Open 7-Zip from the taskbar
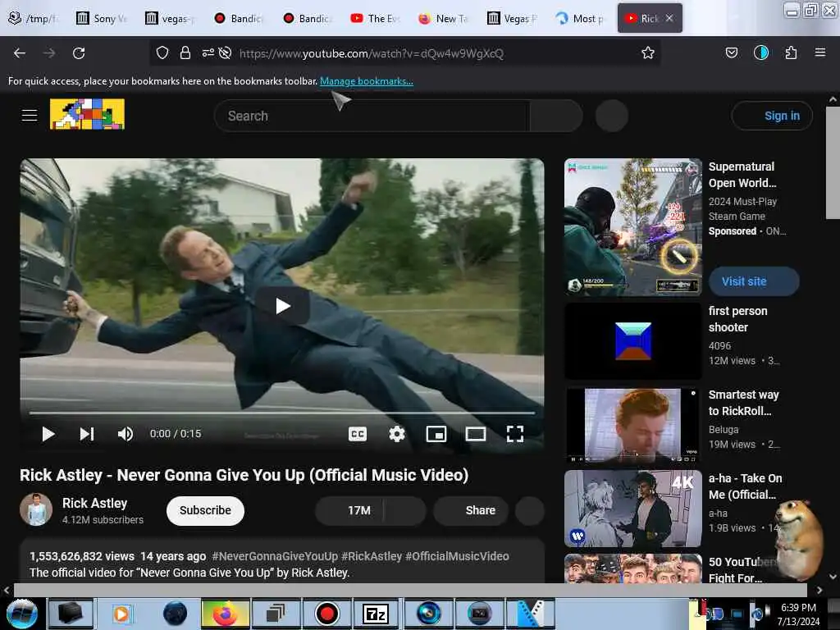The width and height of the screenshot is (840, 630). [376, 614]
